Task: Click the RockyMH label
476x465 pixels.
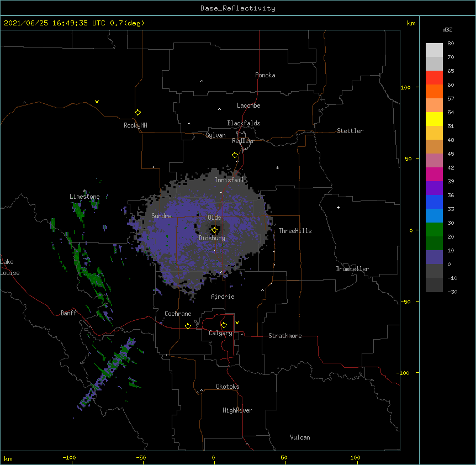Action: coord(135,125)
